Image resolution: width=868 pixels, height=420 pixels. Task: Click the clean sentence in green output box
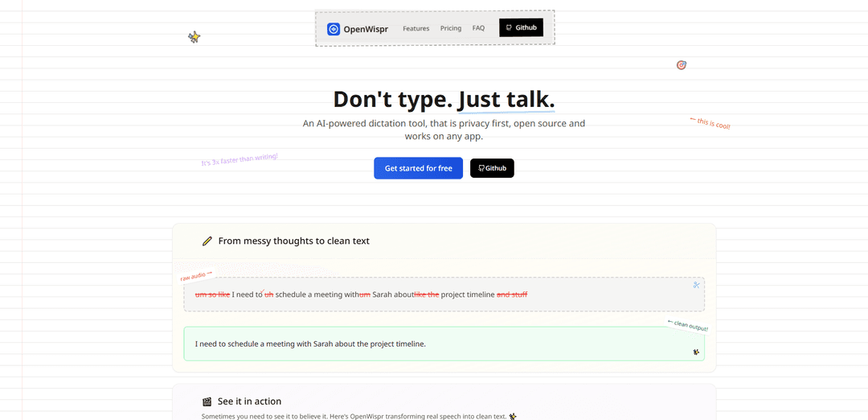point(310,344)
